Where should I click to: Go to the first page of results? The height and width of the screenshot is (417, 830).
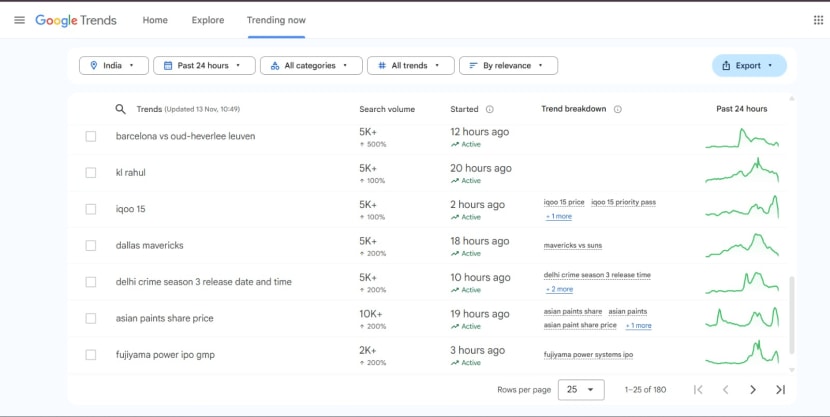click(x=698, y=390)
